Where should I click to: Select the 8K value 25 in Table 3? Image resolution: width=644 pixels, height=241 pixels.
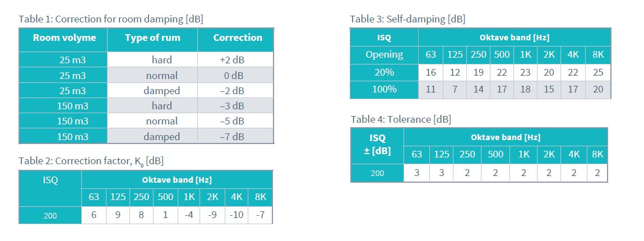click(598, 72)
